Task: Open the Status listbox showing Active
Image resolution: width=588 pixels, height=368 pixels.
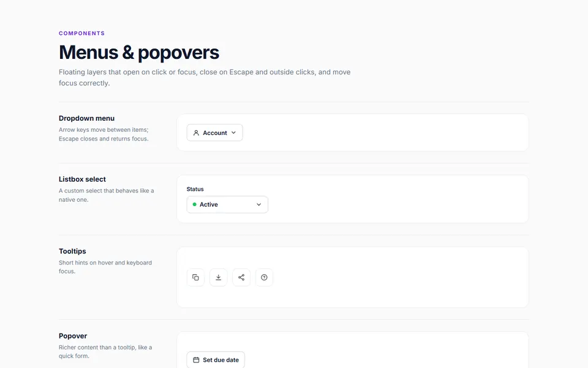Action: point(227,205)
